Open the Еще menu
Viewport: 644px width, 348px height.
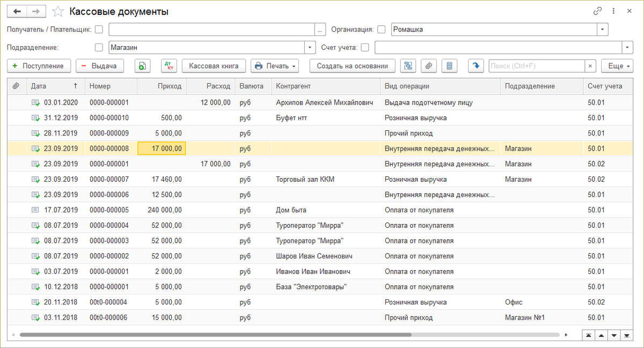(x=617, y=66)
